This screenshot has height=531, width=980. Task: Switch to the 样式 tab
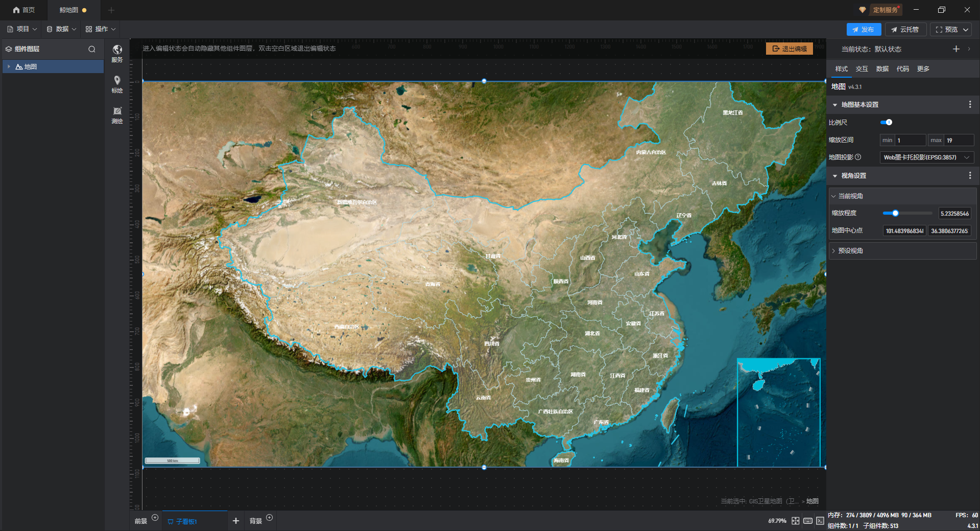pos(841,69)
